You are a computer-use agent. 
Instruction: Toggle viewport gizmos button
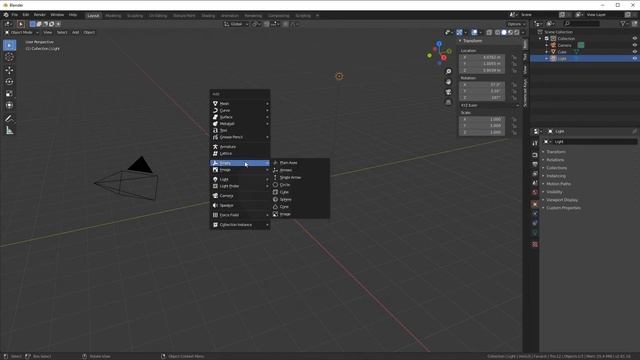(x=459, y=32)
